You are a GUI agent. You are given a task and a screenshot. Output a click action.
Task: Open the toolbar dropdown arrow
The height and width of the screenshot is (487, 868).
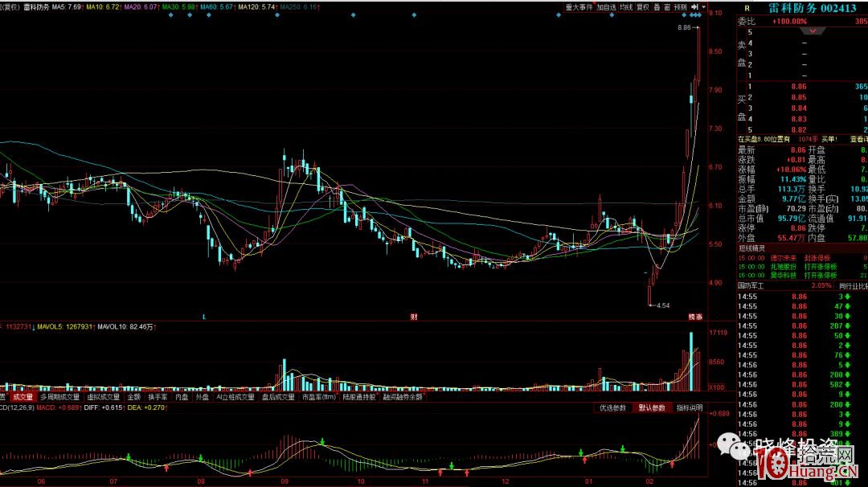[703, 7]
